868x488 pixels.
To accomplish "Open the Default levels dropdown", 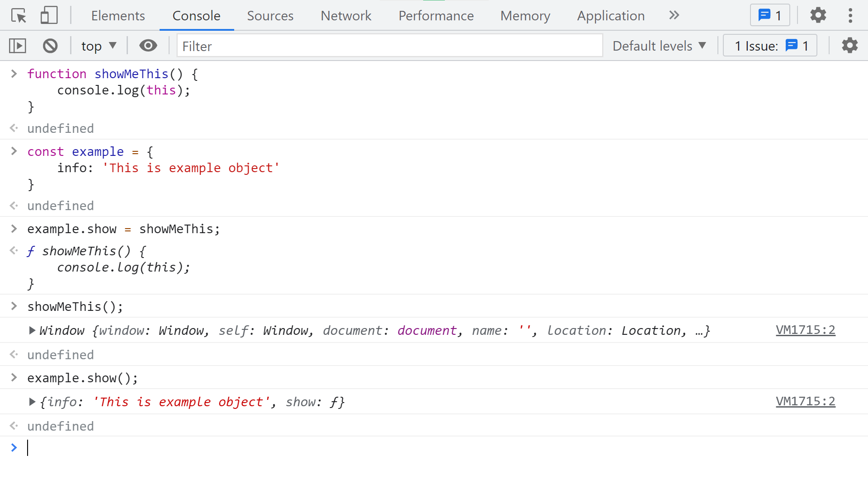I will point(659,46).
